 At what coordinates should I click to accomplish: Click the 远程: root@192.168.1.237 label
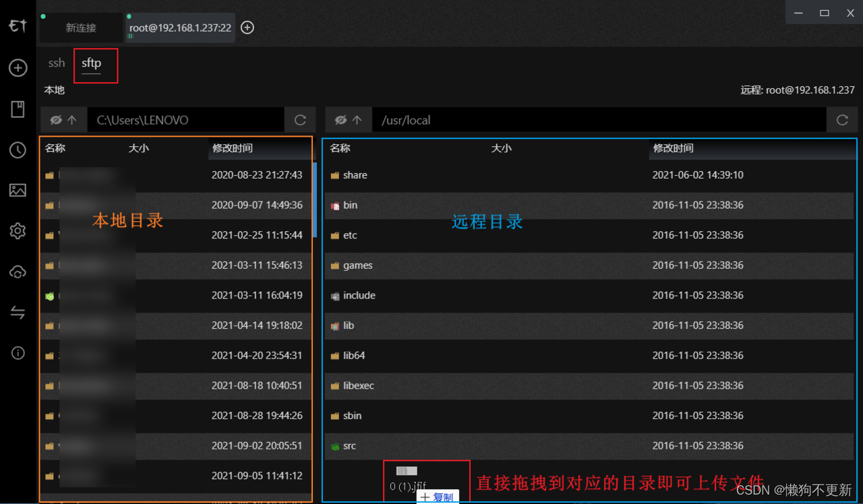(x=798, y=90)
